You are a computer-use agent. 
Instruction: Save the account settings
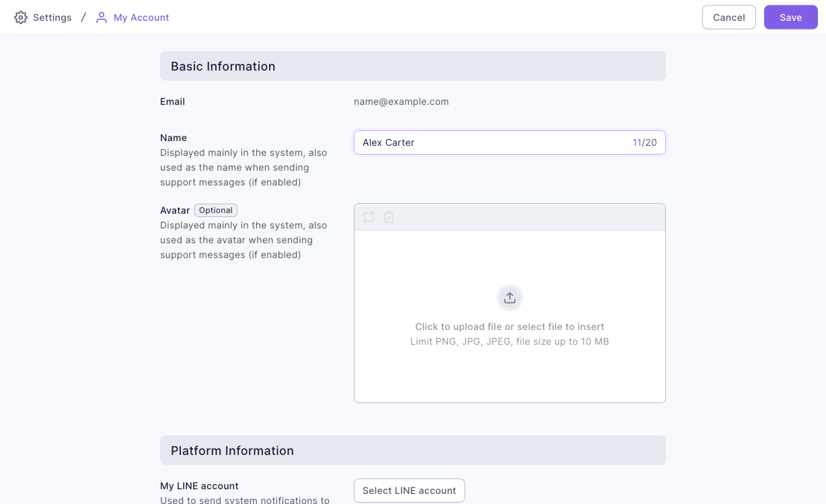point(791,17)
